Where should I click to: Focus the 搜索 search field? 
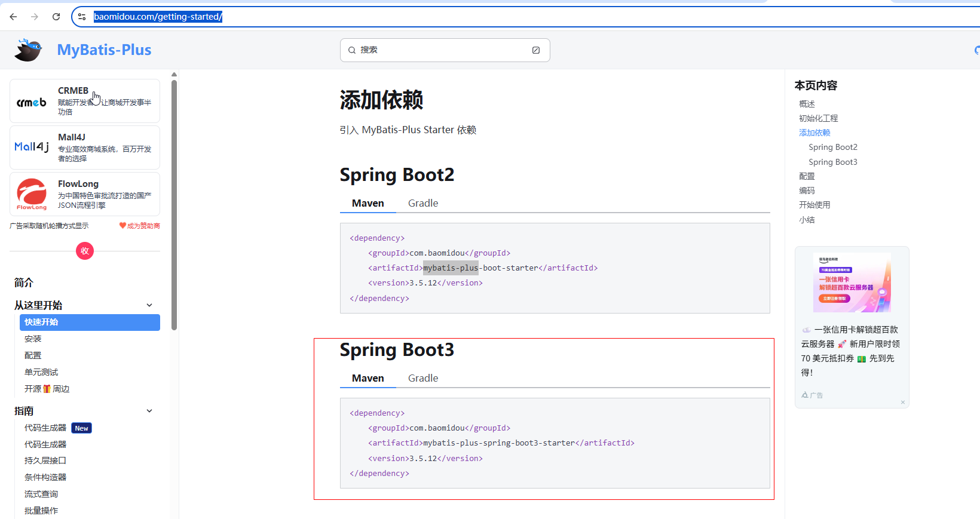tap(445, 50)
